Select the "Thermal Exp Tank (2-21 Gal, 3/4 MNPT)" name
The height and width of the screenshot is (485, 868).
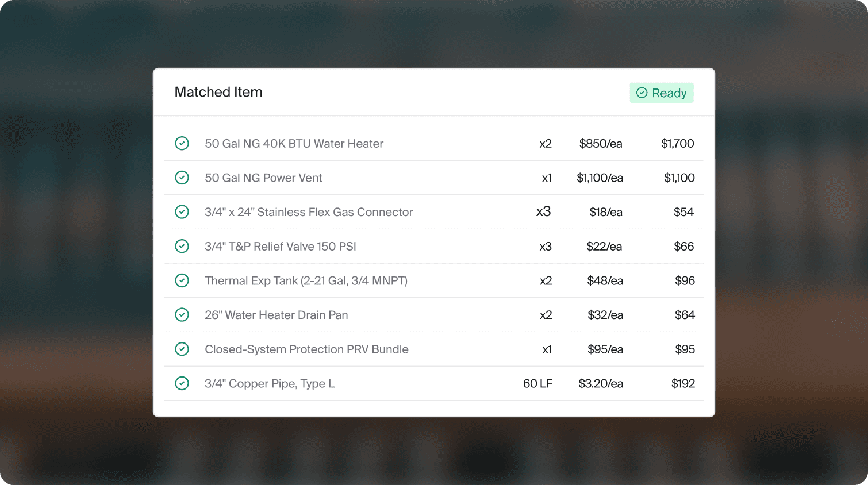click(x=306, y=281)
